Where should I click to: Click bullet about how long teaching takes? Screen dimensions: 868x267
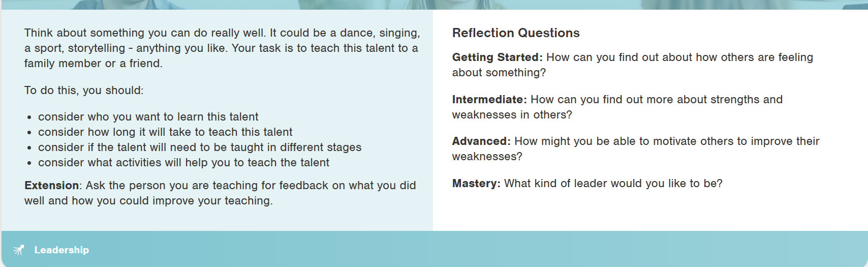tap(165, 132)
